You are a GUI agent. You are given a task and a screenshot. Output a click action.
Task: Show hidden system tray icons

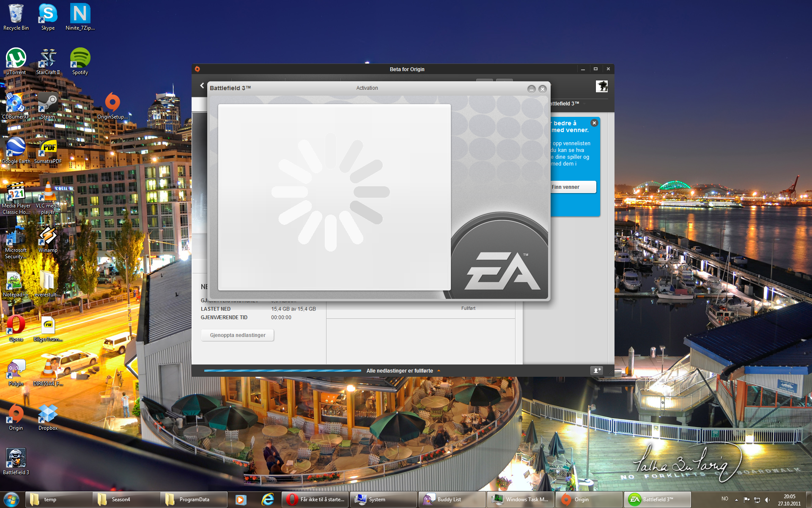(736, 500)
